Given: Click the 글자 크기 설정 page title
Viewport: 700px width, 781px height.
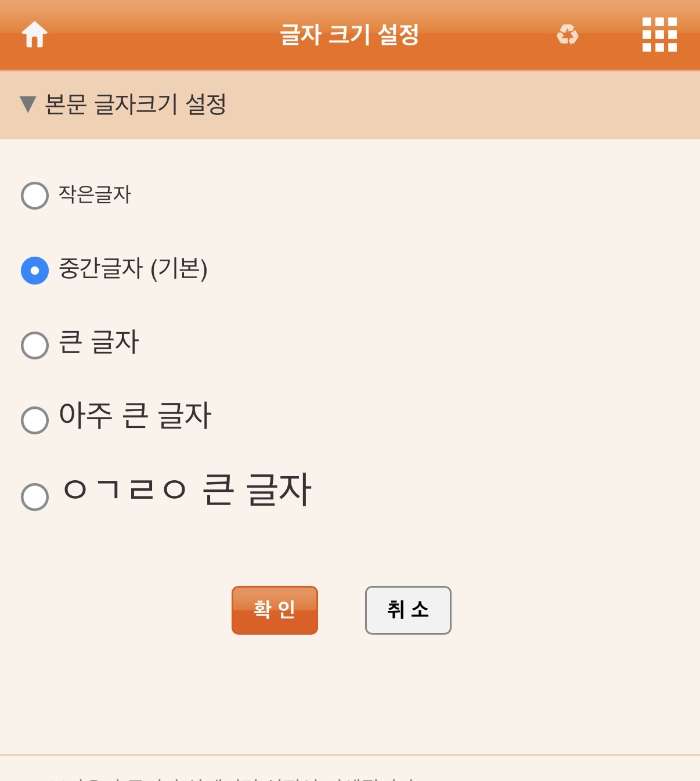Looking at the screenshot, I should tap(349, 34).
